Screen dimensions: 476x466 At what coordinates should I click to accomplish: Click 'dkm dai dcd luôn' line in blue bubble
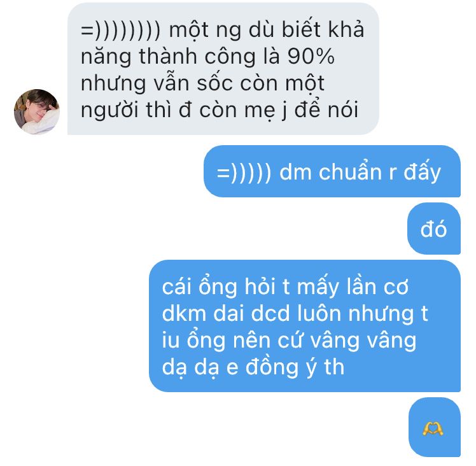coord(251,313)
